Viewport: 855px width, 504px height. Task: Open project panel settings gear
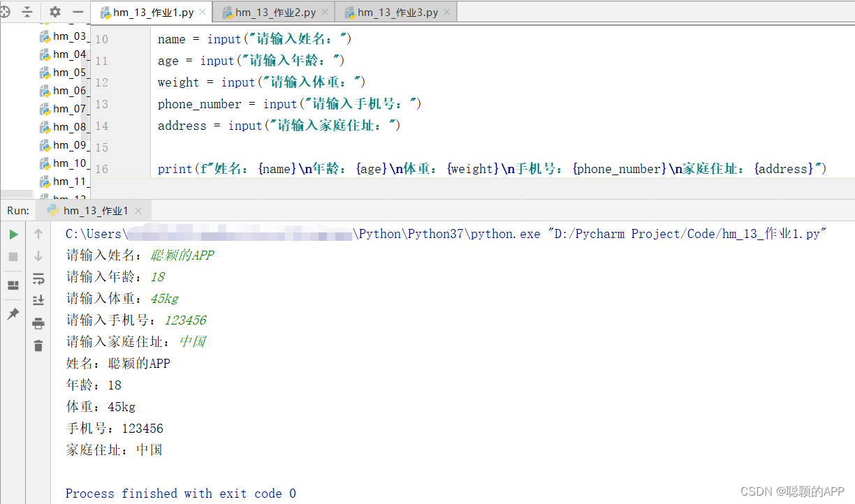[55, 12]
